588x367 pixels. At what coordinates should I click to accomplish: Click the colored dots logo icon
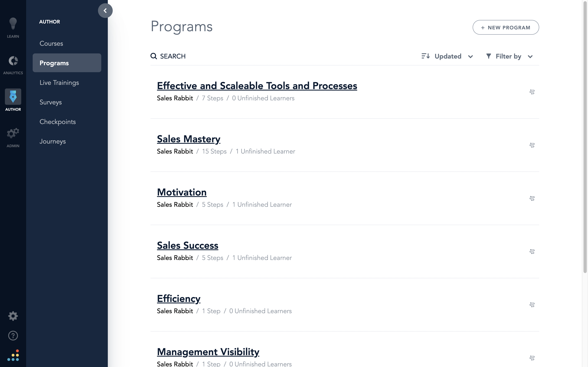point(13,355)
